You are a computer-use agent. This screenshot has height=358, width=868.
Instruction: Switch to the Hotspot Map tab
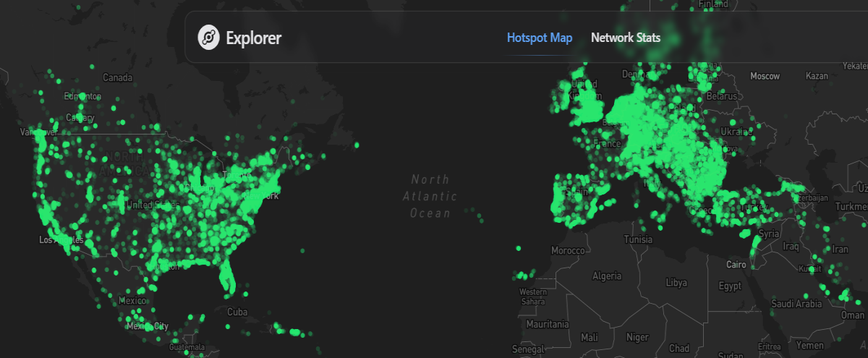pos(540,38)
